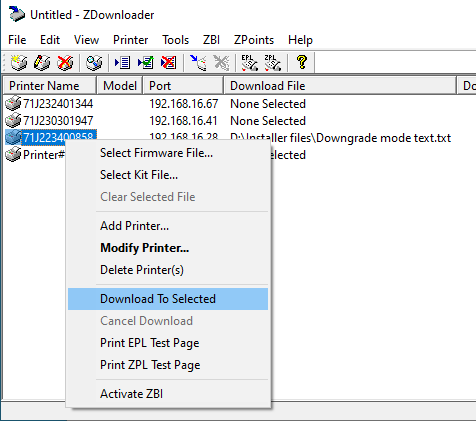Select printer row 71J230301947
Screen dimensions: 476x421
(58, 121)
